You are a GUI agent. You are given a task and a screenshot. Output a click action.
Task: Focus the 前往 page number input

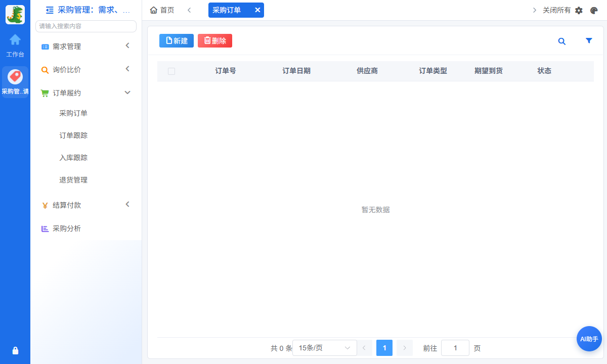455,348
